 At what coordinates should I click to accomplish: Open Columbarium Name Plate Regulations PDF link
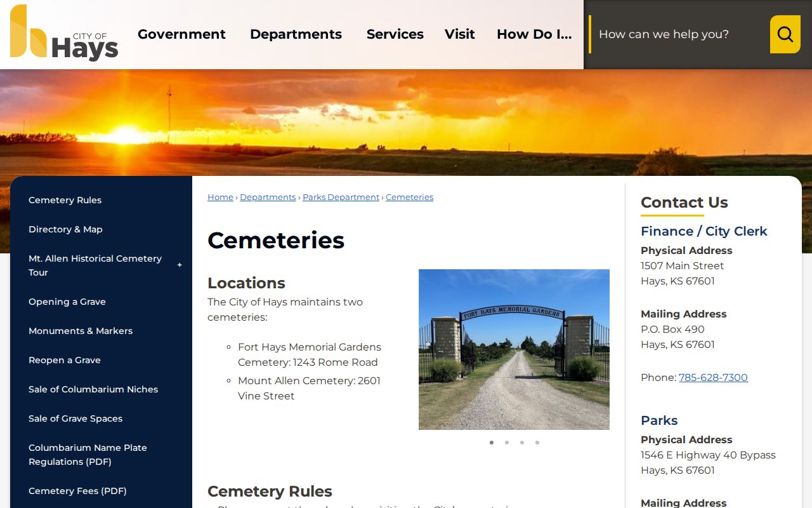[88, 455]
